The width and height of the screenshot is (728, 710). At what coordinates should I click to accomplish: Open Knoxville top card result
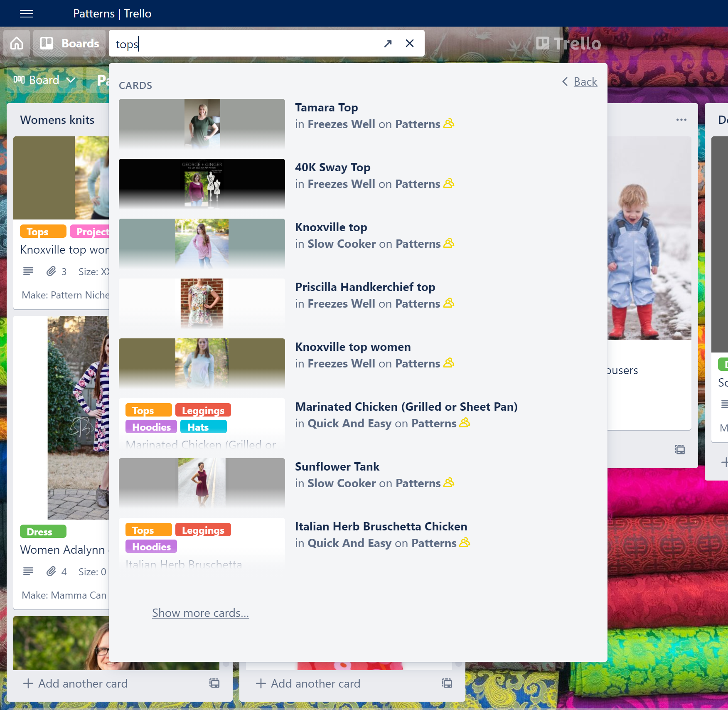click(331, 227)
